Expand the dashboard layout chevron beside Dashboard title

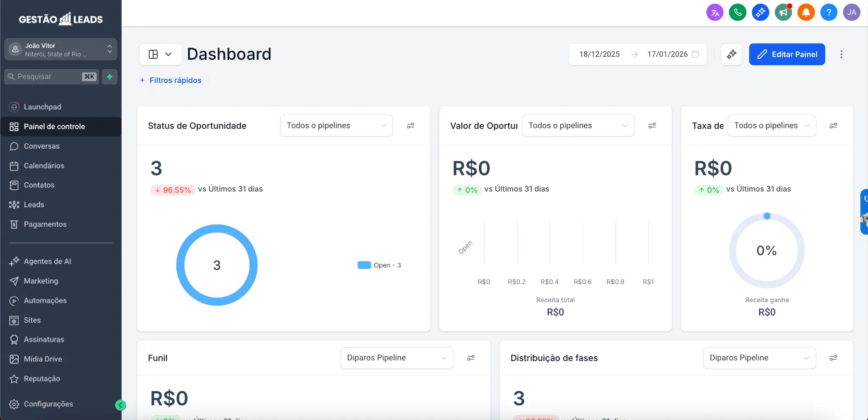[168, 54]
